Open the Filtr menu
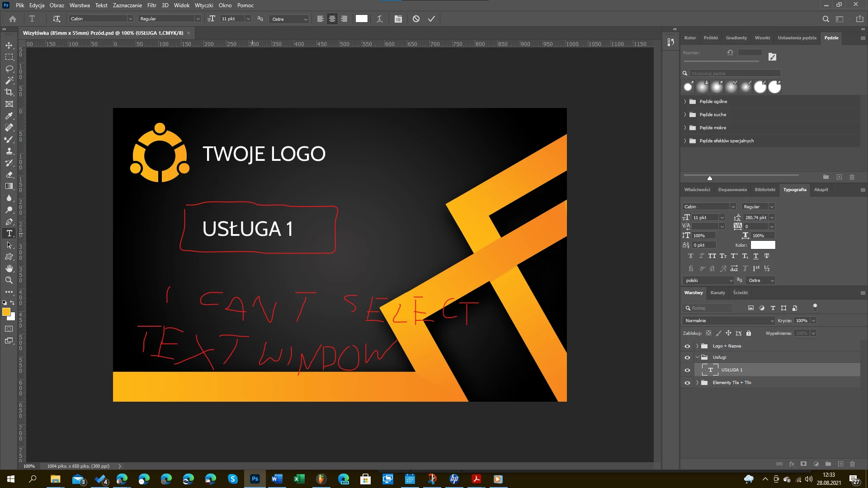868x488 pixels. pyautogui.click(x=151, y=5)
